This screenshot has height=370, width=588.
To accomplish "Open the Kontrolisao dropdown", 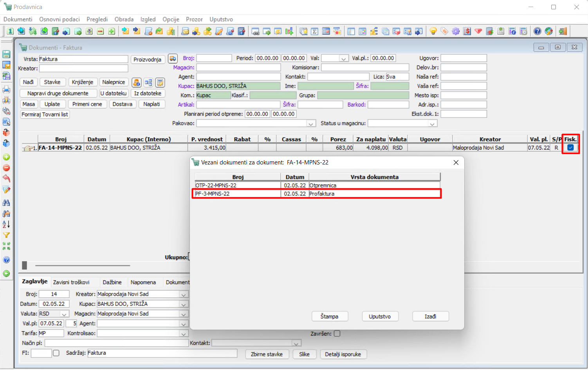I will click(184, 334).
